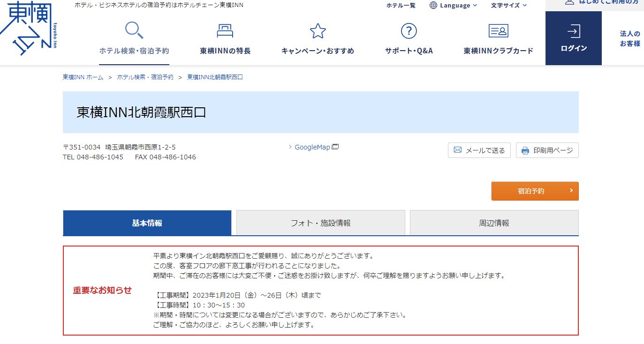This screenshot has width=644, height=344.
Task: Click the printer icon in 印刷用ページ
Action: 525,150
